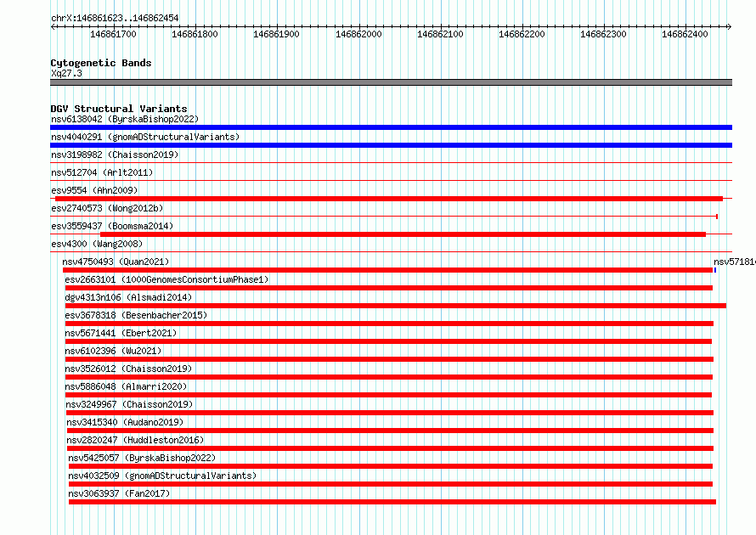
Task: Open variant nsv6102396 (Wu2021)
Action: click(113, 351)
